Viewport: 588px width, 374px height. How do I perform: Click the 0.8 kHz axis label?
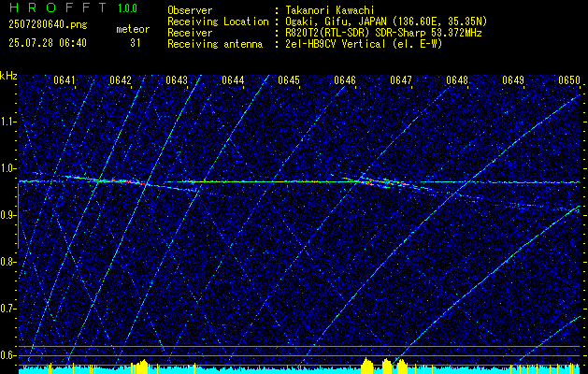(8, 262)
